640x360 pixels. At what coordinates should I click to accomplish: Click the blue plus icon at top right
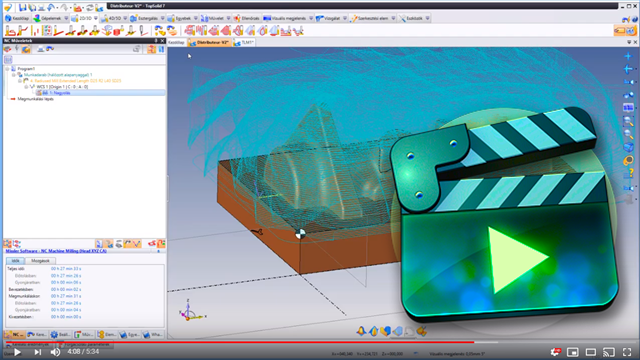point(628,56)
